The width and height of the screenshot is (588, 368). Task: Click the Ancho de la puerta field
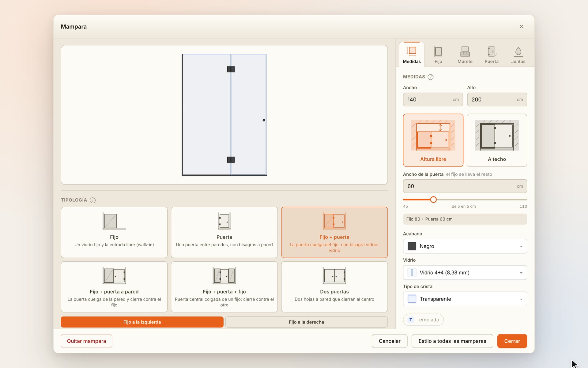point(465,186)
